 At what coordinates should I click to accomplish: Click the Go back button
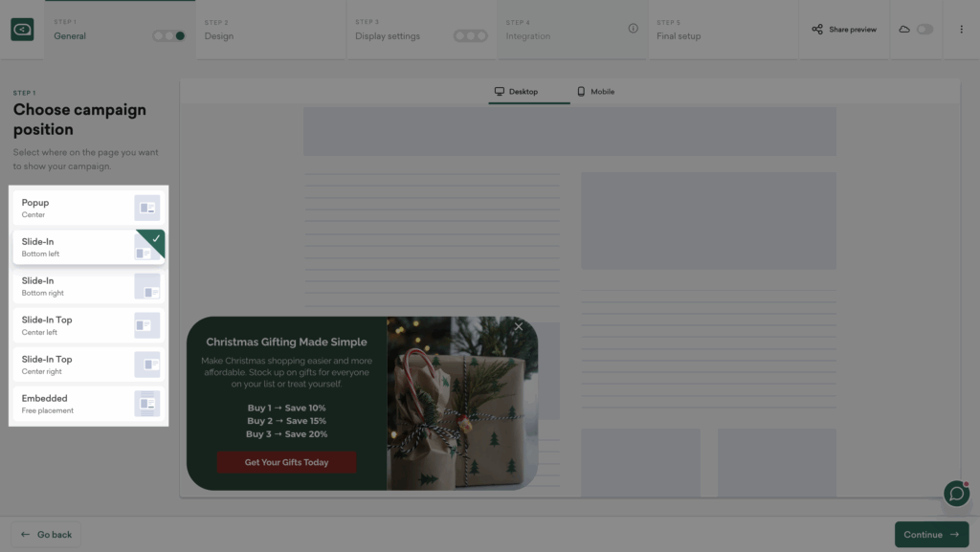click(x=47, y=534)
